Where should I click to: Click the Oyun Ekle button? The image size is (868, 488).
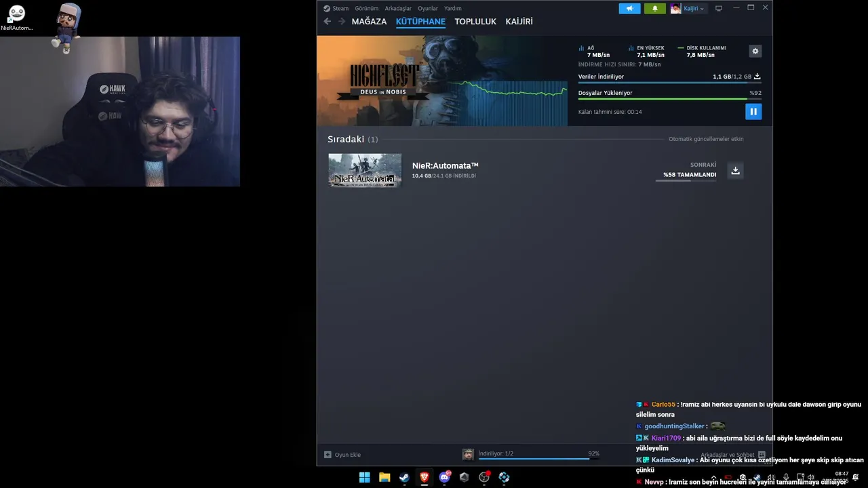click(x=342, y=455)
